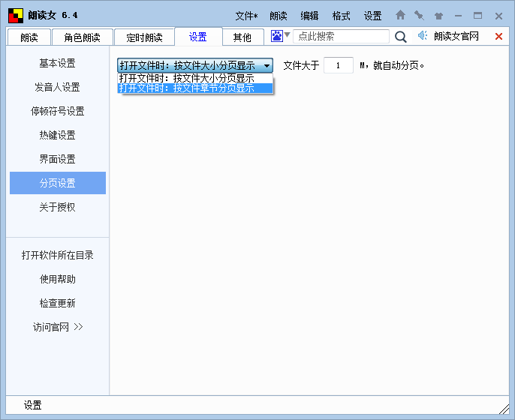Click the Baidu paw search engine icon
This screenshot has width=515, height=420.
276,36
